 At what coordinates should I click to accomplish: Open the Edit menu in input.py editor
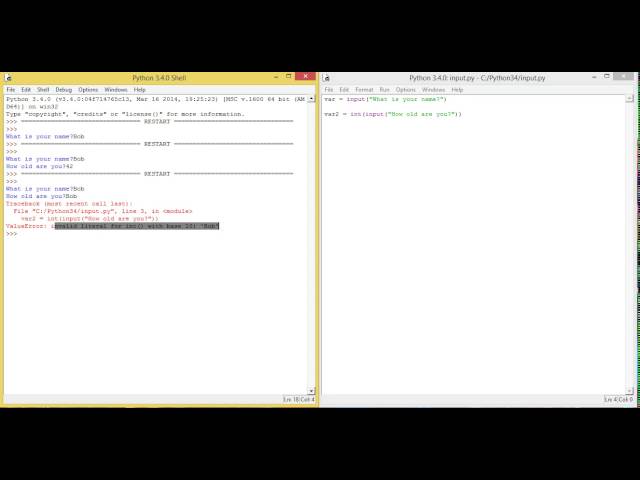coord(344,90)
